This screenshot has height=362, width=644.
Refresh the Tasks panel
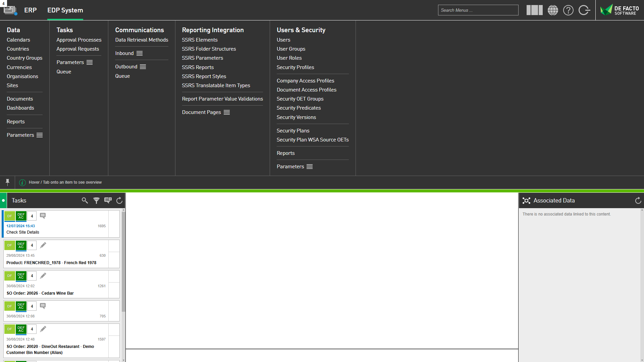pos(119,200)
